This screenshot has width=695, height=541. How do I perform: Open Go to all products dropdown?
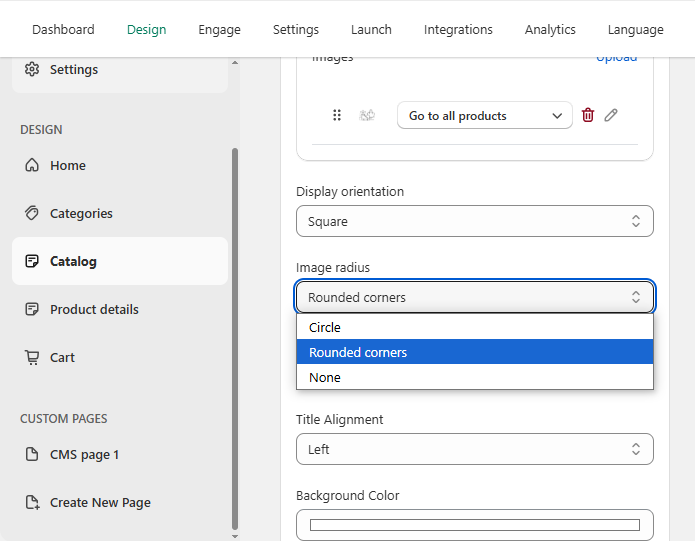pos(485,116)
